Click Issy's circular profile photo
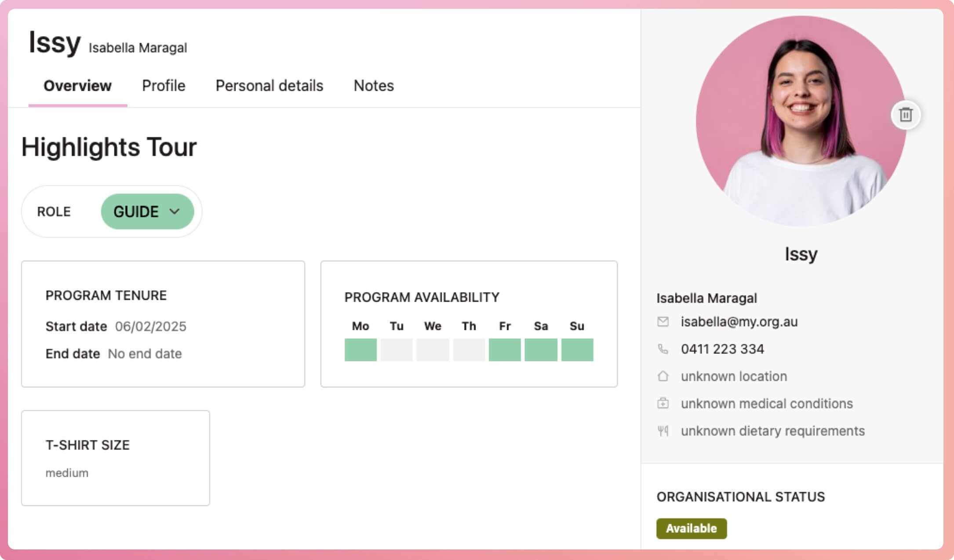The height and width of the screenshot is (560, 954). [800, 121]
